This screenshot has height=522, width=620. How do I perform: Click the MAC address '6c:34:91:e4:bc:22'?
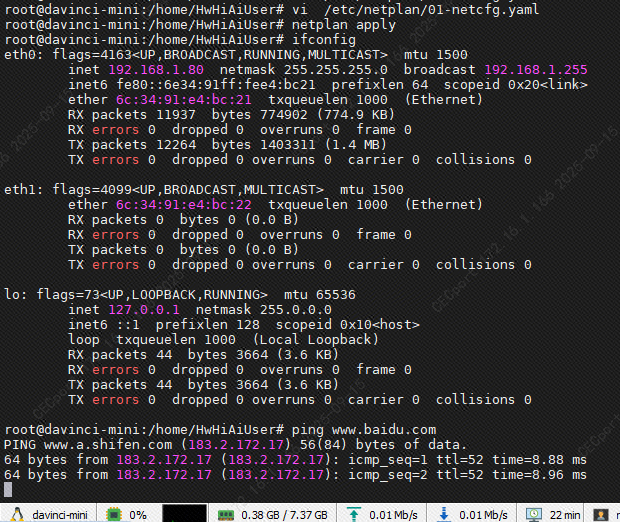click(183, 204)
